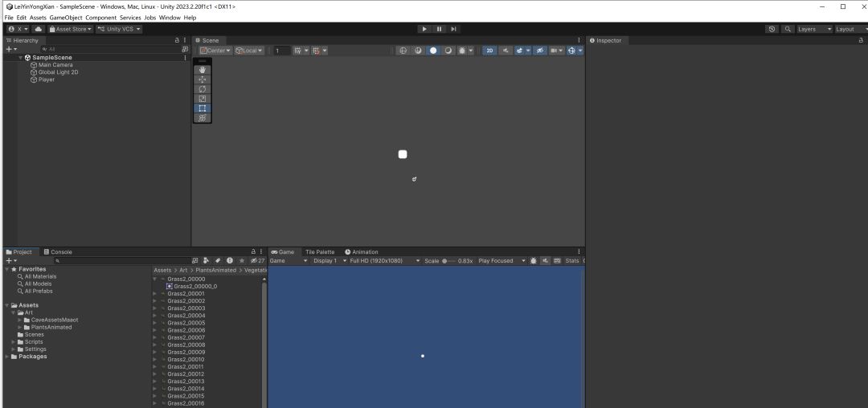Select Main Camera in Hierarchy
Image resolution: width=868 pixels, height=408 pixels.
[x=55, y=65]
